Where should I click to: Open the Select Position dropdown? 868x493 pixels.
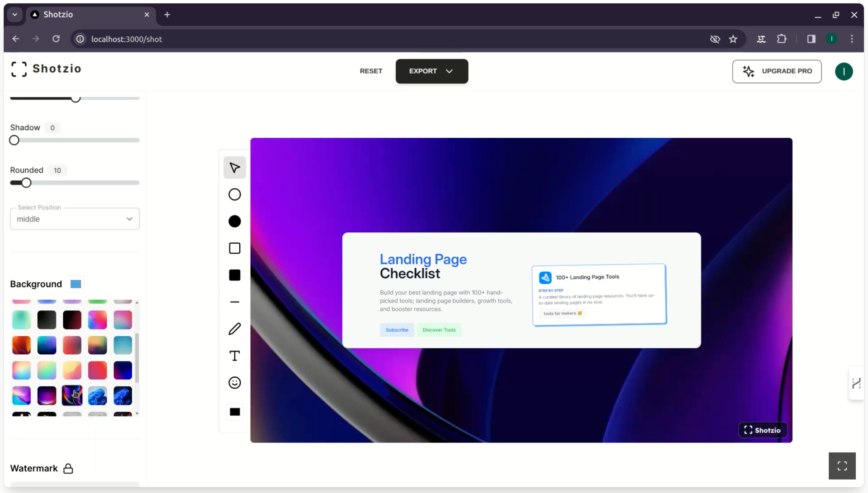pos(75,219)
